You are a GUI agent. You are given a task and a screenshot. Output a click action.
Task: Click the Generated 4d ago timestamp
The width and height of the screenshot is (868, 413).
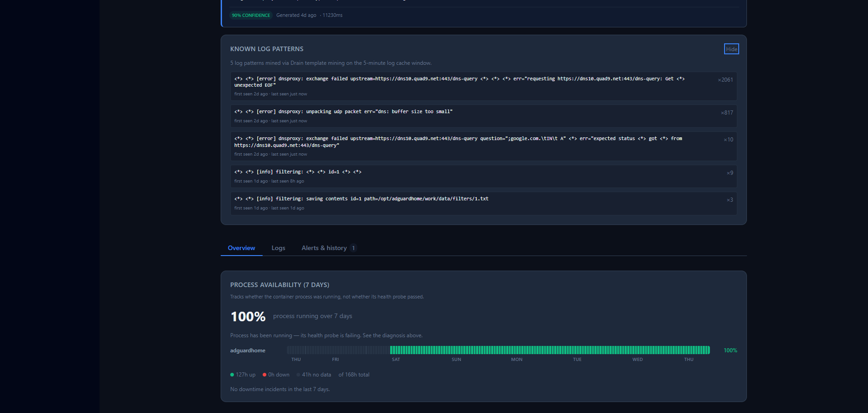[296, 15]
